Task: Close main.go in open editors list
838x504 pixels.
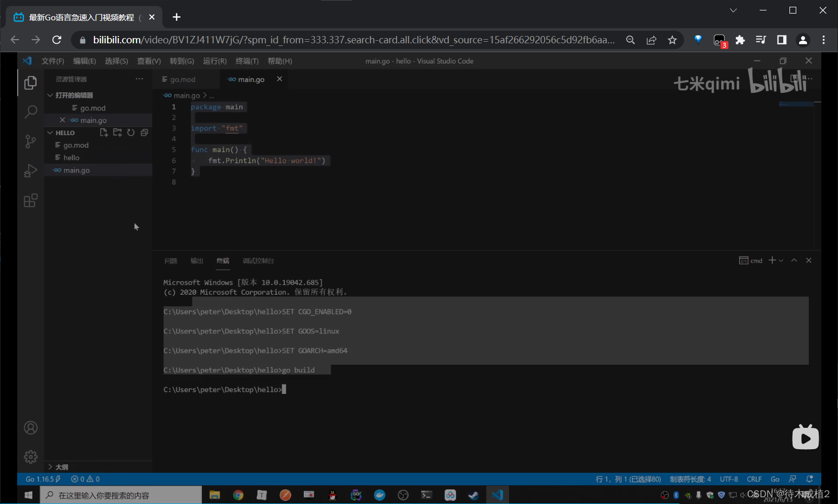Action: click(x=63, y=120)
